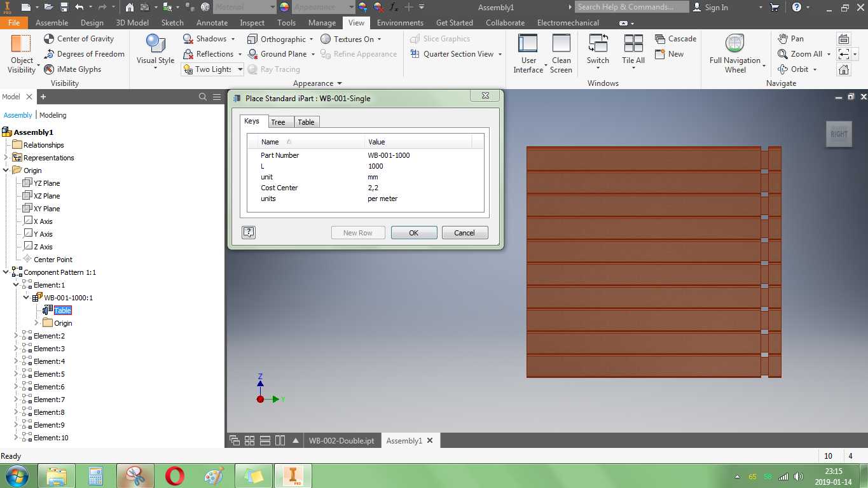Viewport: 868px width, 488px height.
Task: Open the Model browser menu icon
Action: [x=216, y=97]
